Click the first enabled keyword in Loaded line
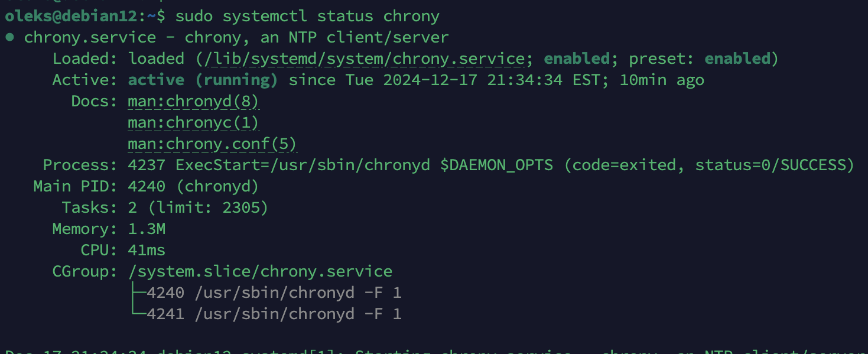The height and width of the screenshot is (354, 868). (577, 59)
